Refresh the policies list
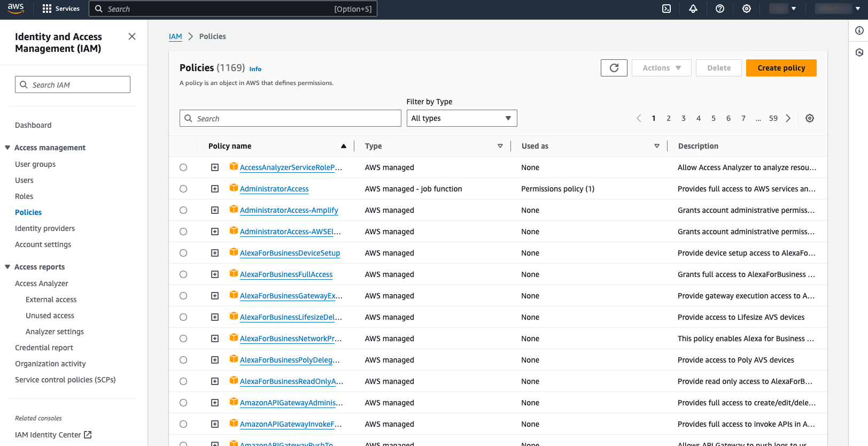 point(614,68)
